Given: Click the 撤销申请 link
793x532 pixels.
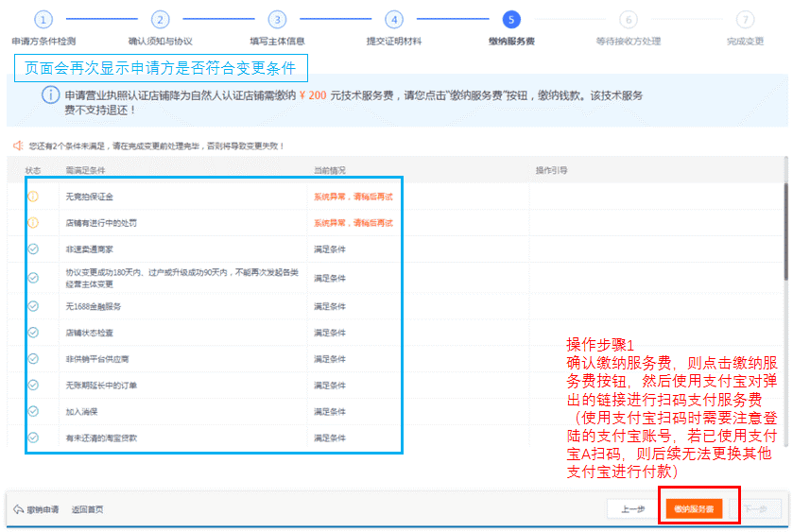Looking at the screenshot, I should (37, 509).
